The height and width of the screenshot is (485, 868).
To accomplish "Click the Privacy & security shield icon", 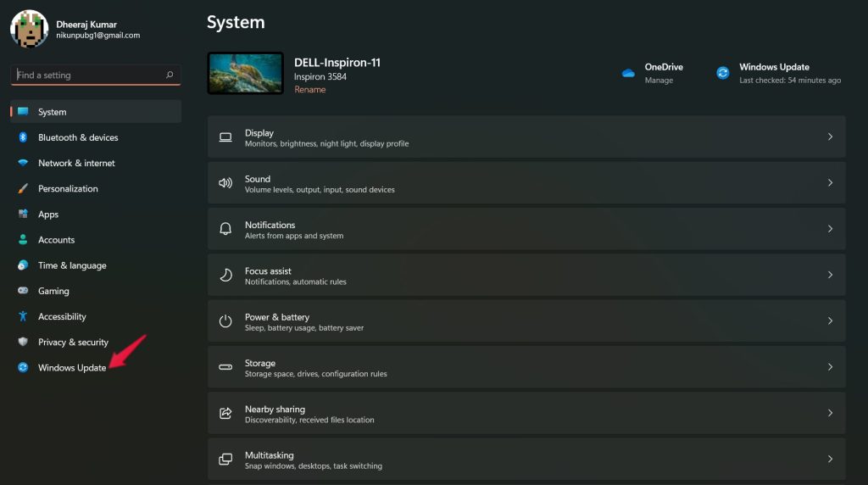I will (x=23, y=342).
